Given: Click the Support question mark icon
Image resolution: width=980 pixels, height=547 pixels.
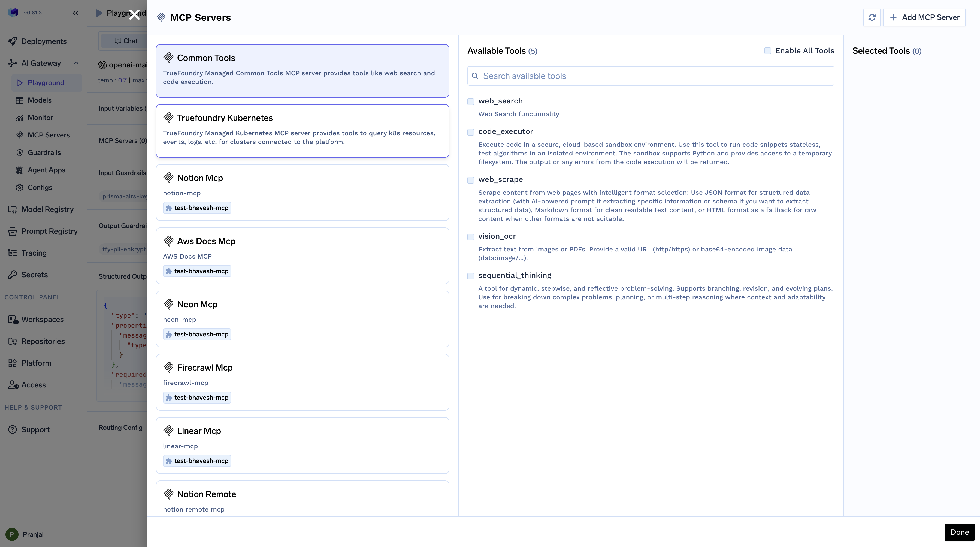Looking at the screenshot, I should (13, 429).
